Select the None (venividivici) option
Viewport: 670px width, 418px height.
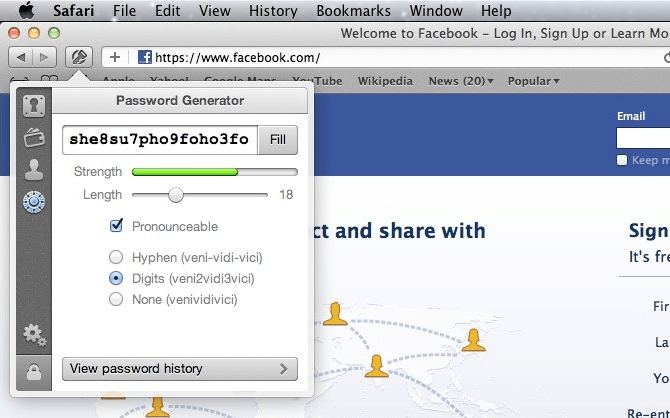116,299
